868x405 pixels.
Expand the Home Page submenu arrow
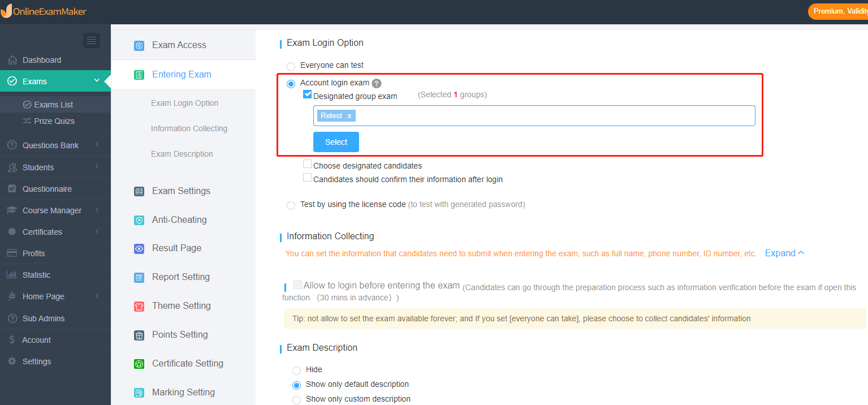pyautogui.click(x=97, y=296)
